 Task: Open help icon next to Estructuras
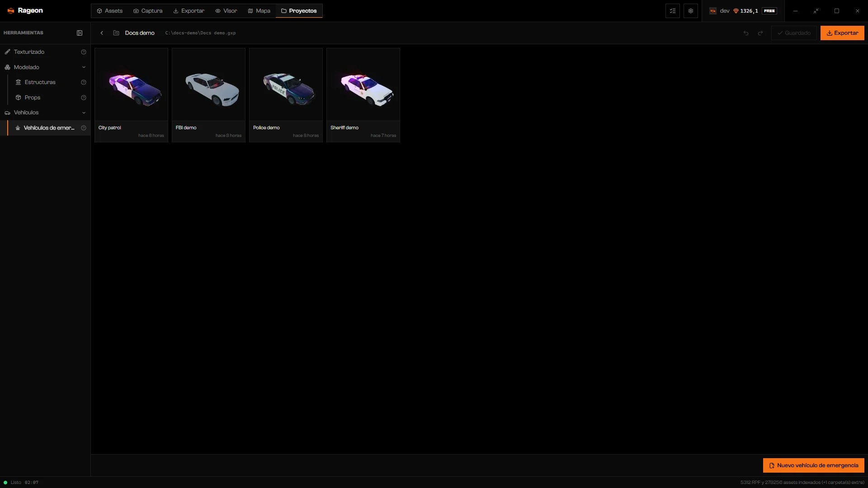84,82
